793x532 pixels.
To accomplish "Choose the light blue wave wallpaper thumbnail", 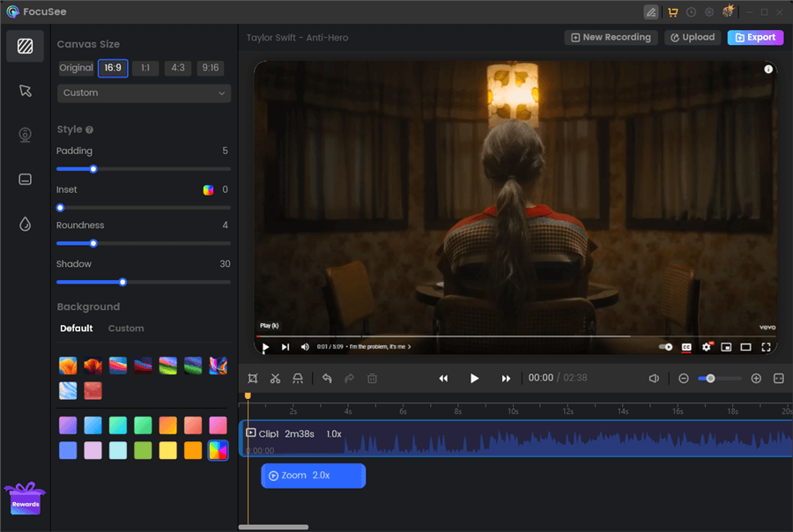I will point(68,390).
